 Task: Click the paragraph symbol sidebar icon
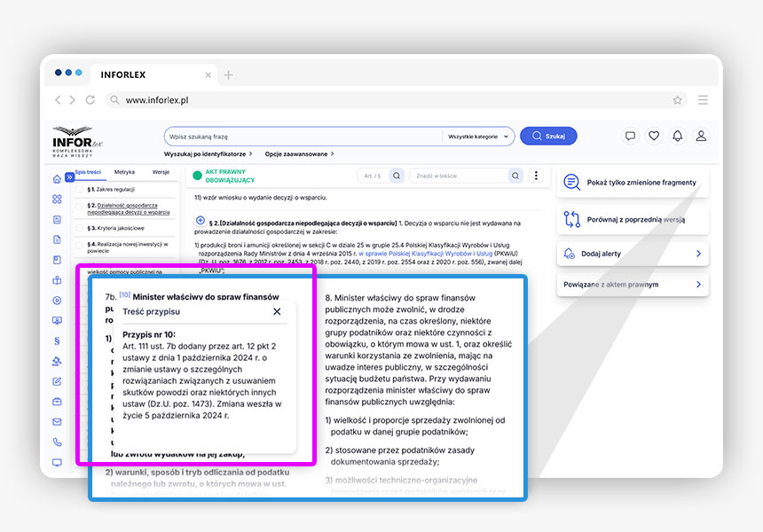coord(58,340)
